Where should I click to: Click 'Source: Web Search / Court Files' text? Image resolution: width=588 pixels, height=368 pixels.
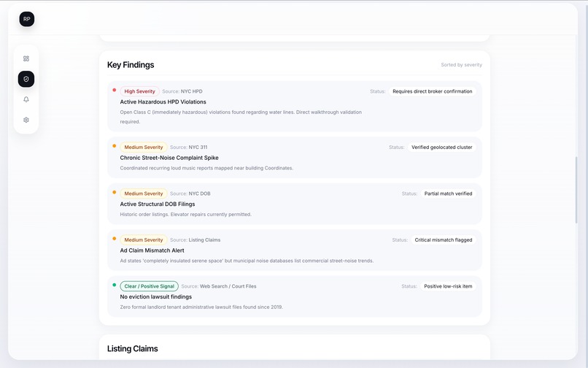click(x=219, y=286)
